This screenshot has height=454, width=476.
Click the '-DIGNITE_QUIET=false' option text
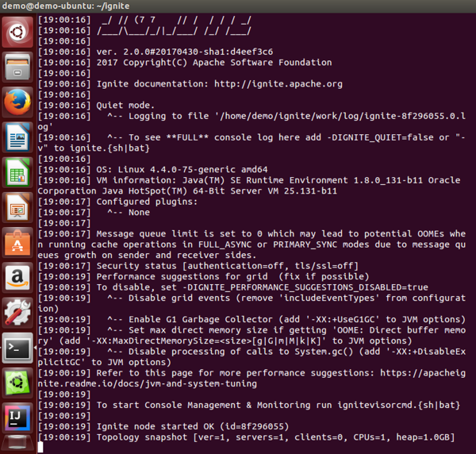pos(380,137)
